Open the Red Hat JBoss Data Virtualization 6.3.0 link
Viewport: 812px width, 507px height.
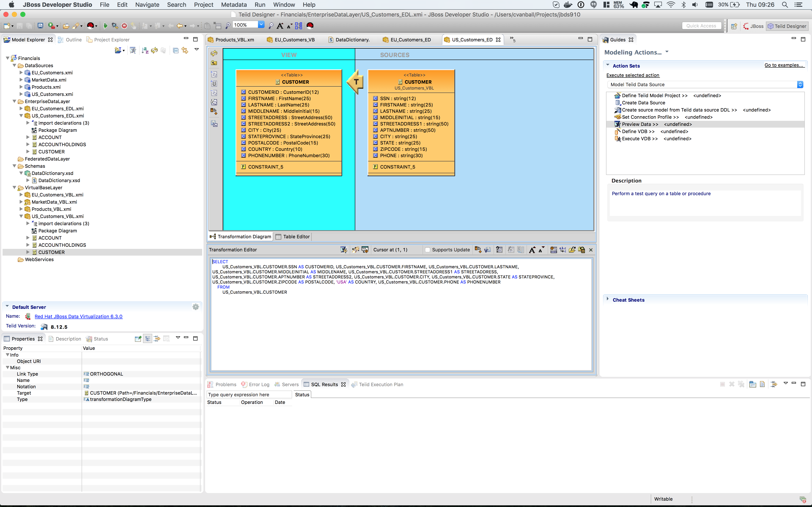click(x=78, y=316)
